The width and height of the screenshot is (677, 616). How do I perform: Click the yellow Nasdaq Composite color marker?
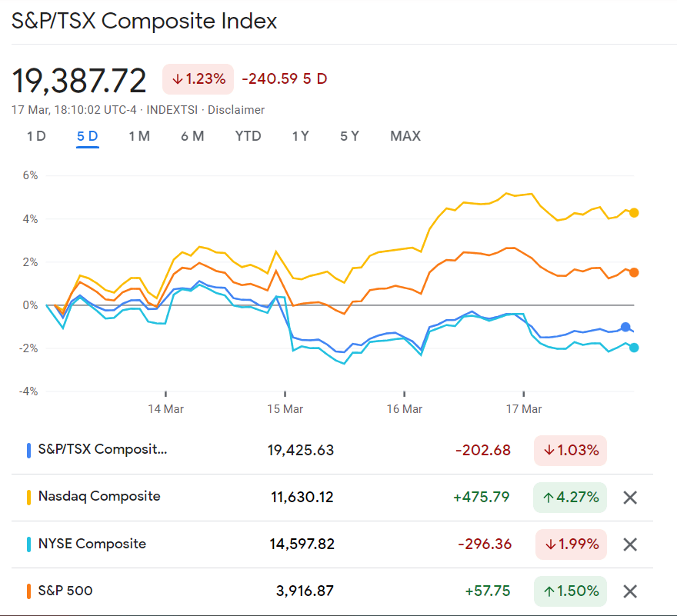[28, 498]
